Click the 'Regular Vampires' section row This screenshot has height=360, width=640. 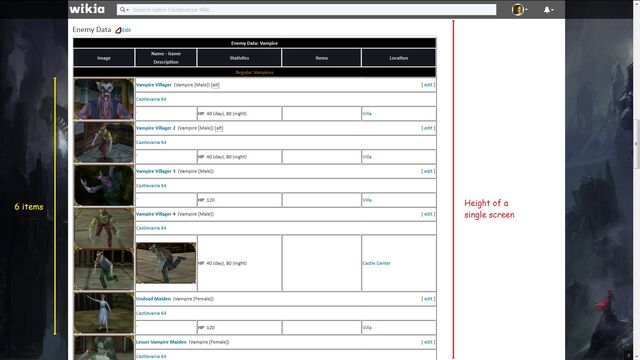(x=254, y=73)
